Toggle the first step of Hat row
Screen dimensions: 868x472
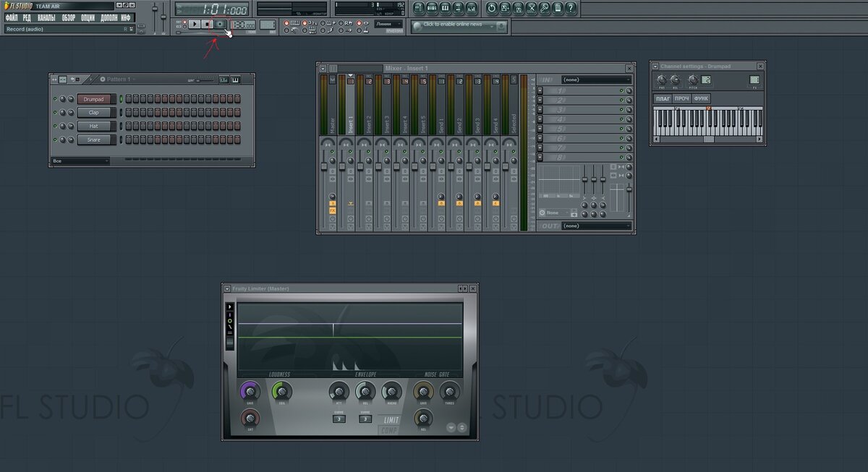pyautogui.click(x=129, y=126)
